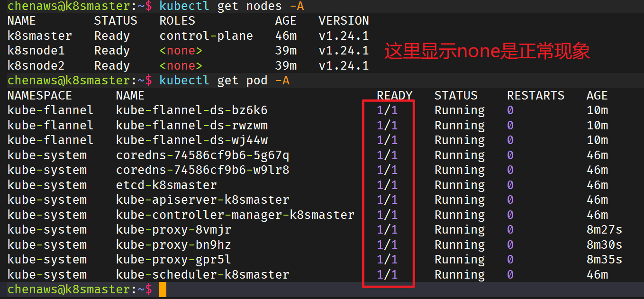Select pod kube-proxy-8vmjr
Viewport: 644px width, 299px height.
click(x=173, y=230)
